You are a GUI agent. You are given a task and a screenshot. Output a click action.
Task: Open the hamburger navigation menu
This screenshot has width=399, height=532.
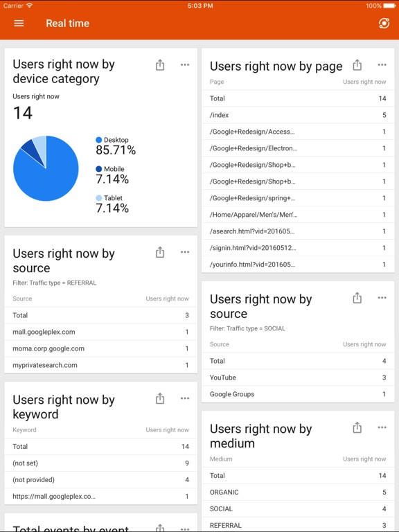(x=19, y=23)
